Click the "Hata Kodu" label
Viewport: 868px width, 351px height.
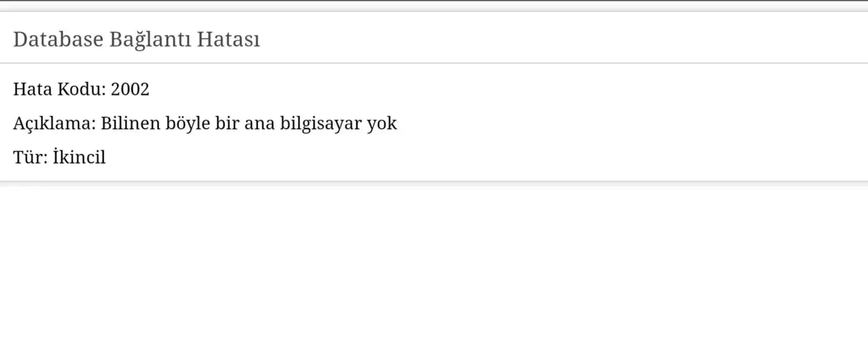point(60,89)
